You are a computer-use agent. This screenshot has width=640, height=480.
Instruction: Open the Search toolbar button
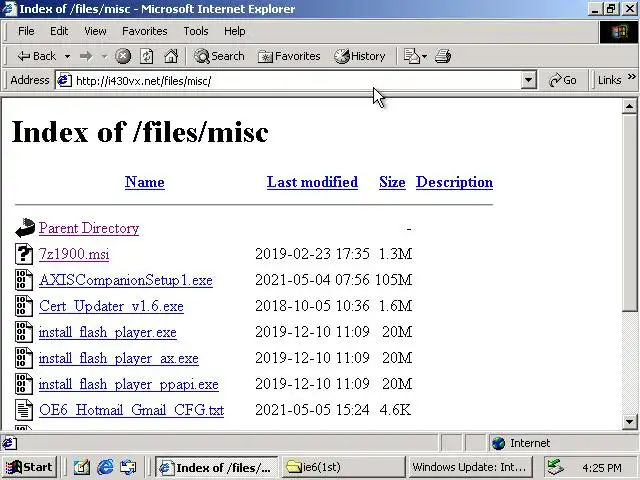coord(219,56)
